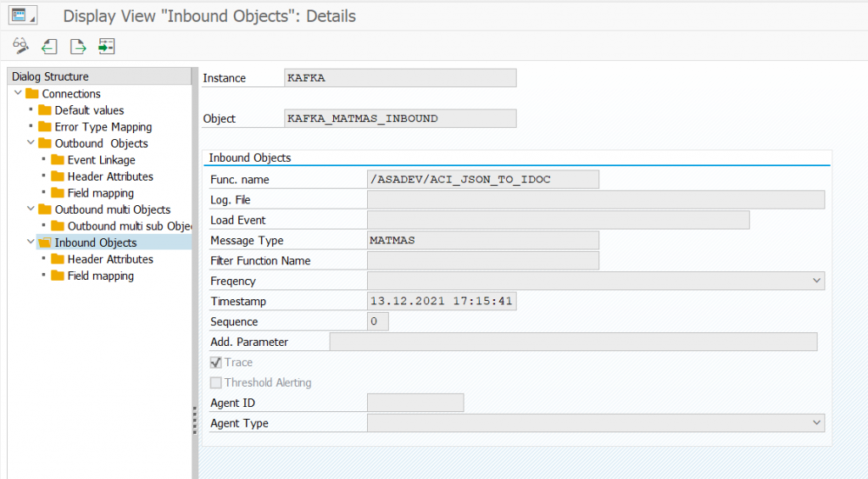Viewport: 868px width, 479px height.
Task: Open the Agent Type dropdown list
Action: (x=816, y=423)
